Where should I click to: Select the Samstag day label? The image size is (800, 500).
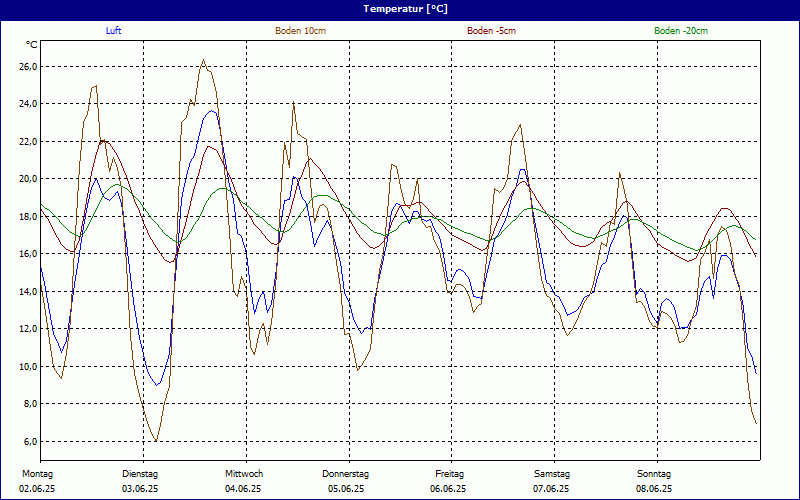coord(551,473)
